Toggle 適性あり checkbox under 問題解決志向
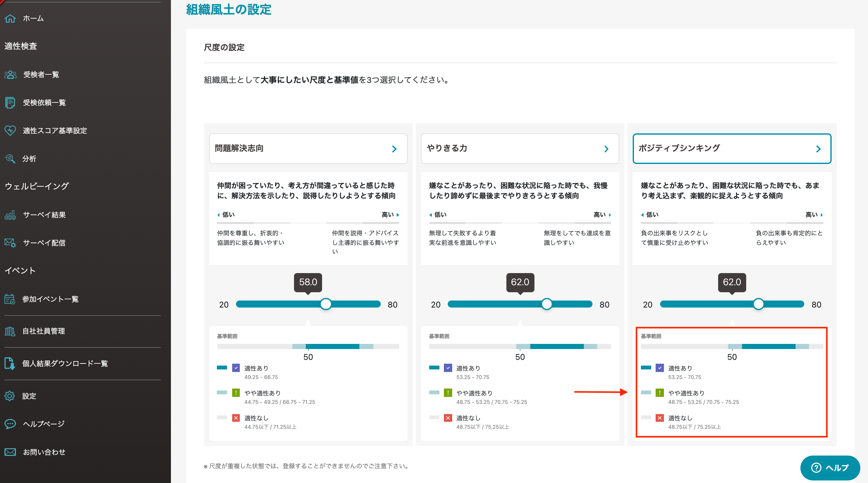 (236, 368)
